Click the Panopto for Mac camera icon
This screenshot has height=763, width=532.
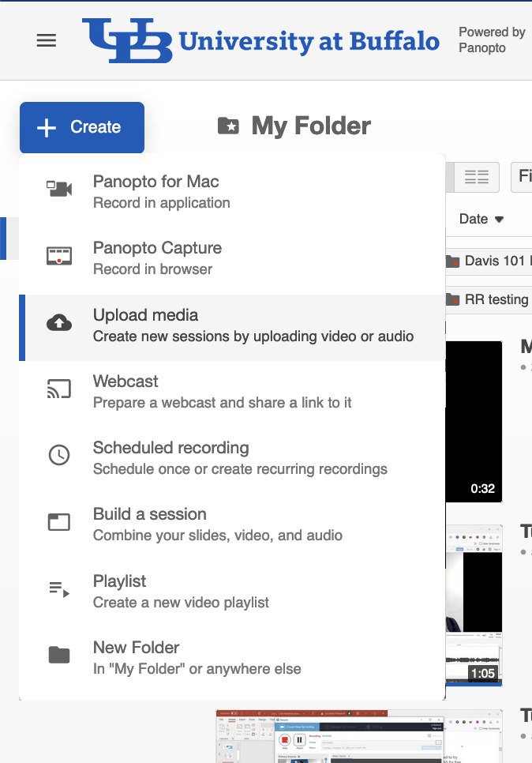(59, 190)
